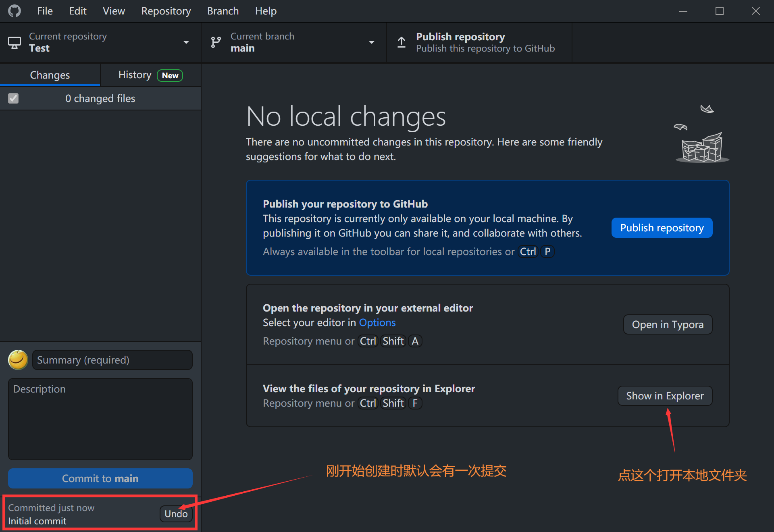The height and width of the screenshot is (532, 774).
Task: Click the blue Publish repository button
Action: click(x=662, y=228)
